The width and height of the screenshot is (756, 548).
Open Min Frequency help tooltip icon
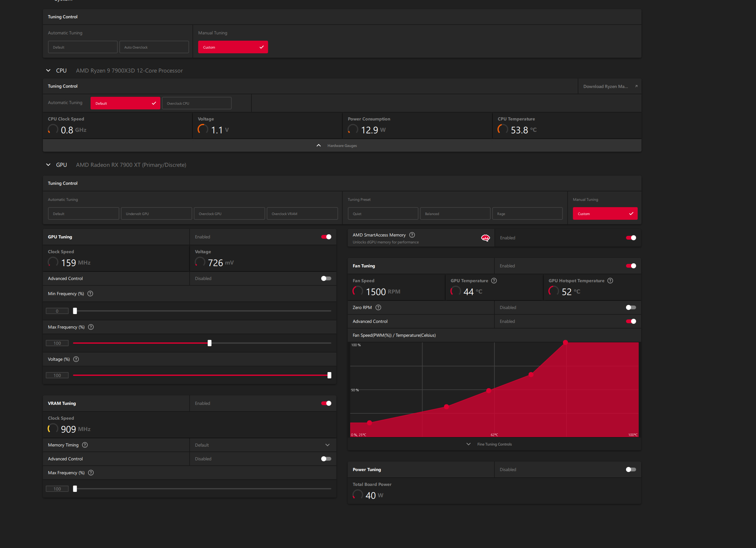pyautogui.click(x=90, y=294)
